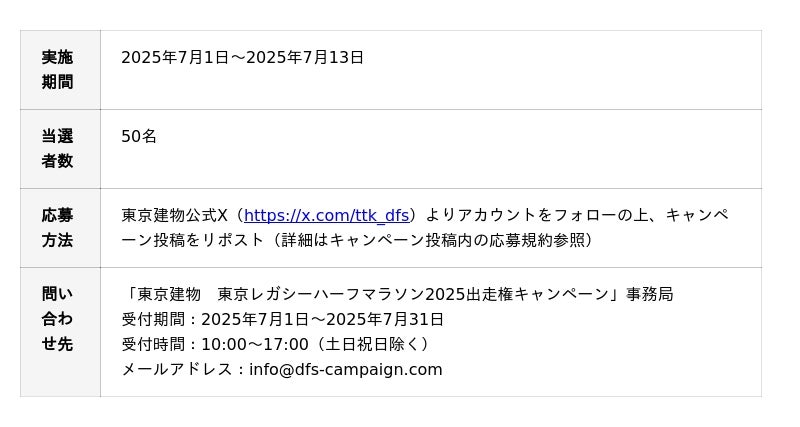Image resolution: width=800 pixels, height=427 pixels.
Task: Click the 受付期間 2025年7月31日 line
Action: point(282,319)
